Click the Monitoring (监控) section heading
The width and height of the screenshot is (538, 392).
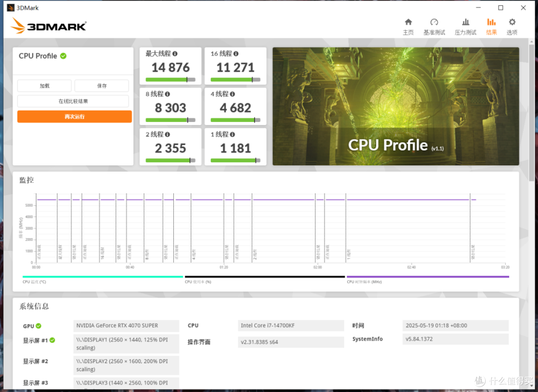(26, 180)
